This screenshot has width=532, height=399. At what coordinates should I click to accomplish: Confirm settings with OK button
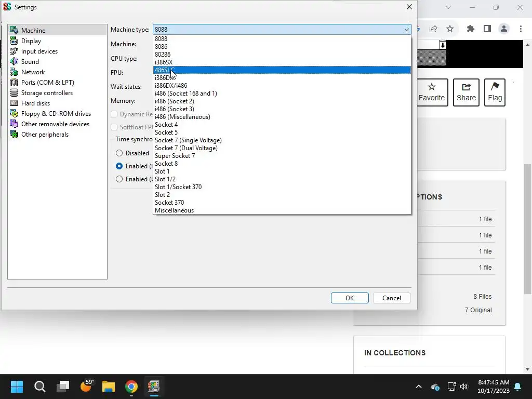pyautogui.click(x=350, y=298)
